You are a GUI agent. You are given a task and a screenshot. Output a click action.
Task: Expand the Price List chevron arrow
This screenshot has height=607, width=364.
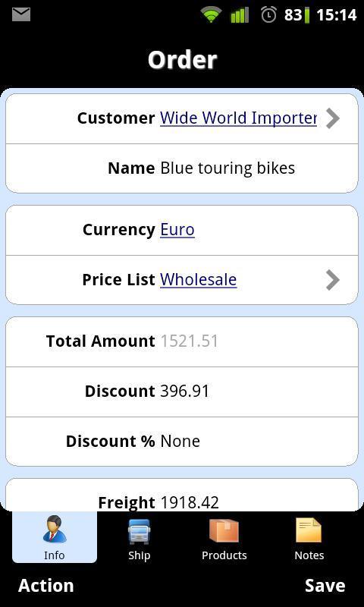(332, 280)
